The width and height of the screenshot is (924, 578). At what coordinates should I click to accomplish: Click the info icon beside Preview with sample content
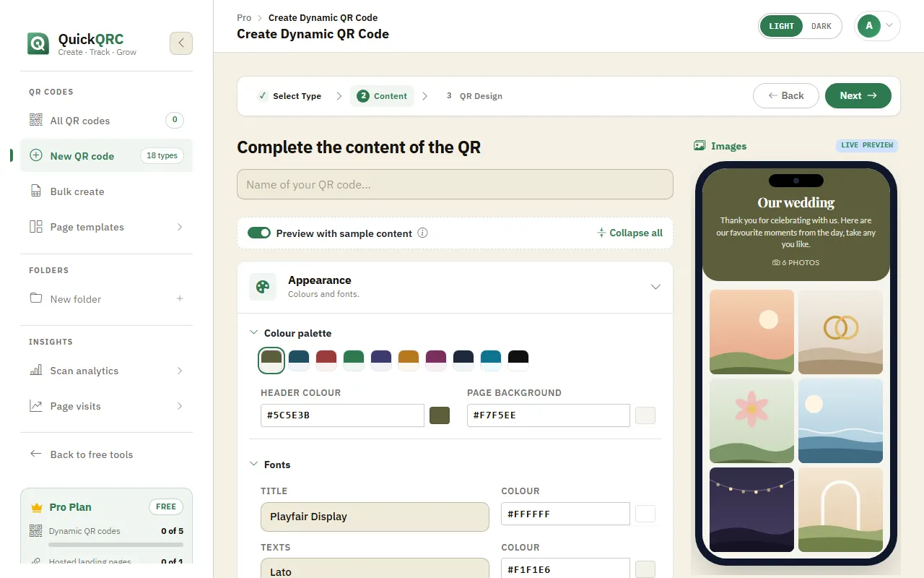coord(423,233)
